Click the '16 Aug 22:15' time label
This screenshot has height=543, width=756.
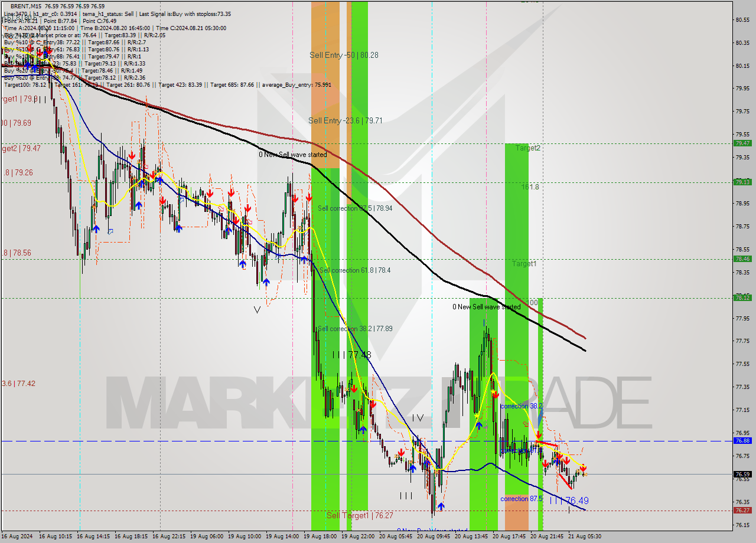170,537
